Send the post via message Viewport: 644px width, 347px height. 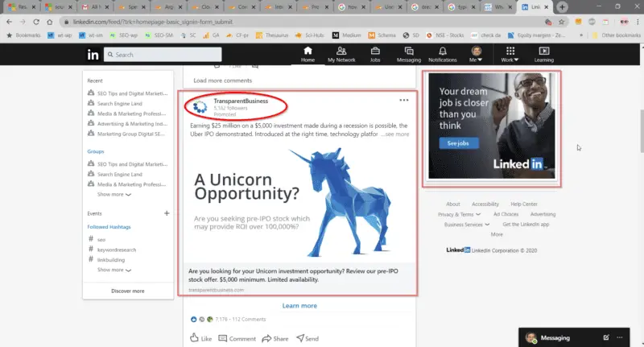coord(308,338)
